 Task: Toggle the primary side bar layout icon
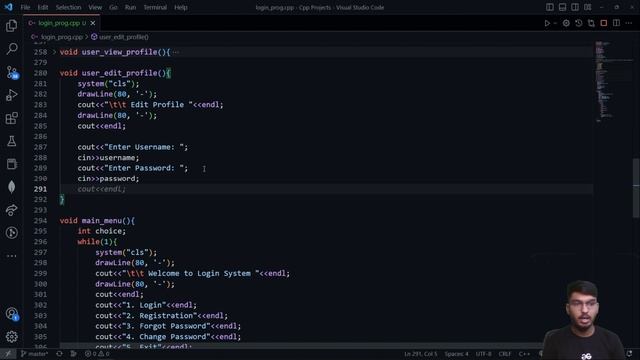tap(550, 7)
